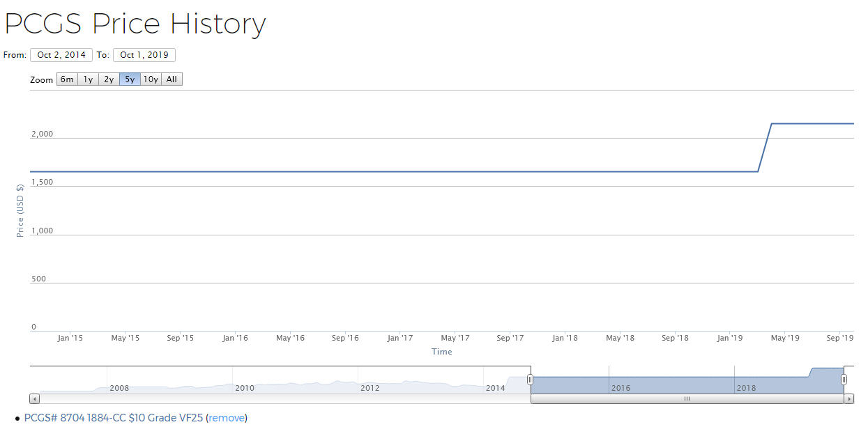
Task: Click the price line near May '19 rise
Action: (764, 148)
